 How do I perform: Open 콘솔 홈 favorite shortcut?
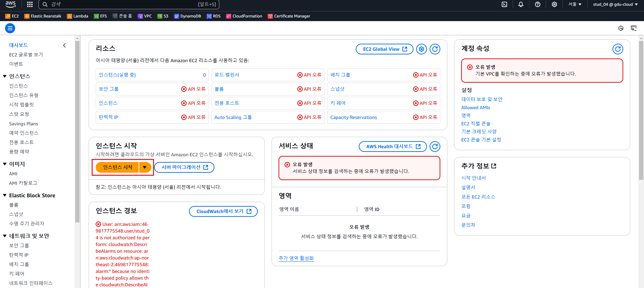(x=122, y=16)
